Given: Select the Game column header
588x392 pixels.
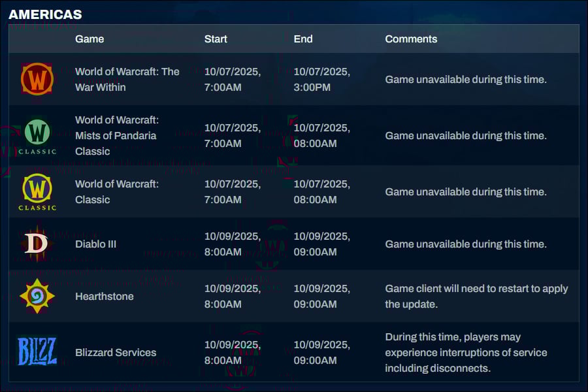Looking at the screenshot, I should pos(90,39).
